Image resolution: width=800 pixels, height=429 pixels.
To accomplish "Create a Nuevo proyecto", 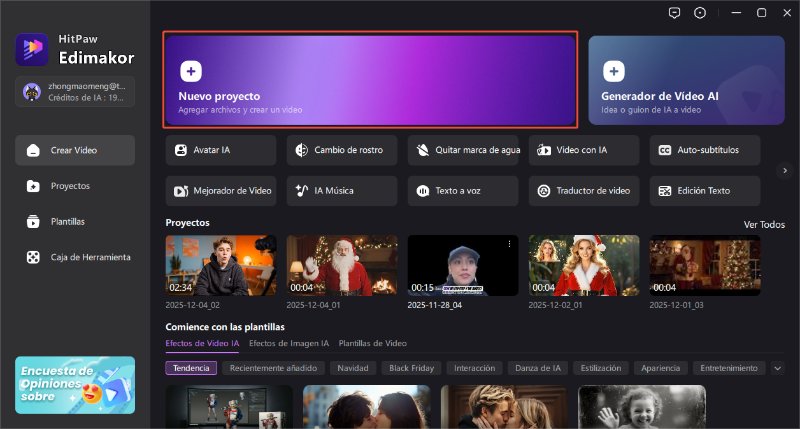I will pos(370,80).
